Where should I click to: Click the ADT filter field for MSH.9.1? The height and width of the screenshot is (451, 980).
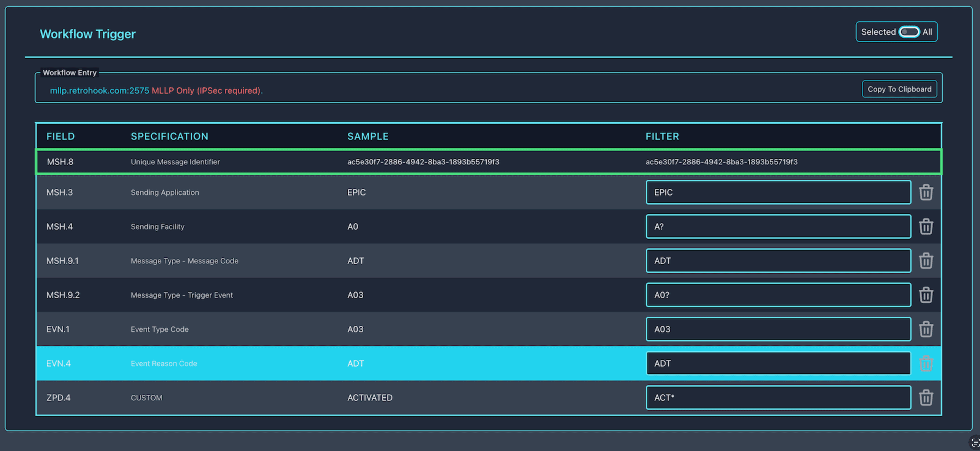pyautogui.click(x=778, y=261)
